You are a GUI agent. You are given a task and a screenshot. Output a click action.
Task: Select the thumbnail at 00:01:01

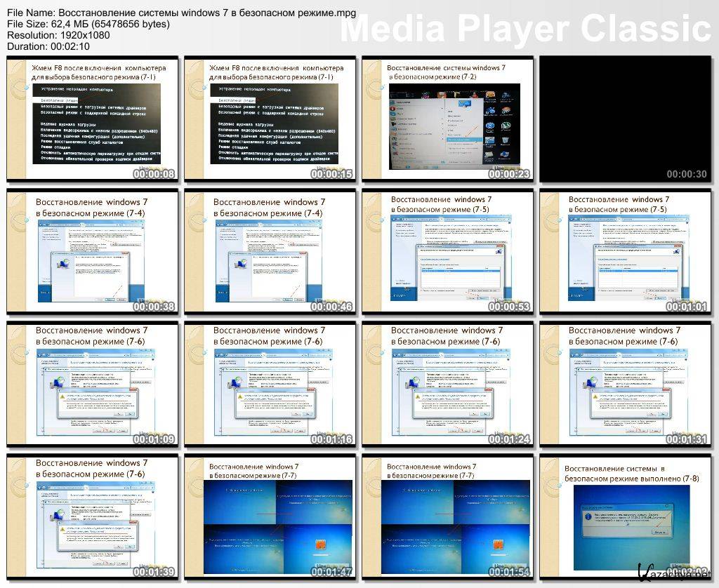coord(626,250)
